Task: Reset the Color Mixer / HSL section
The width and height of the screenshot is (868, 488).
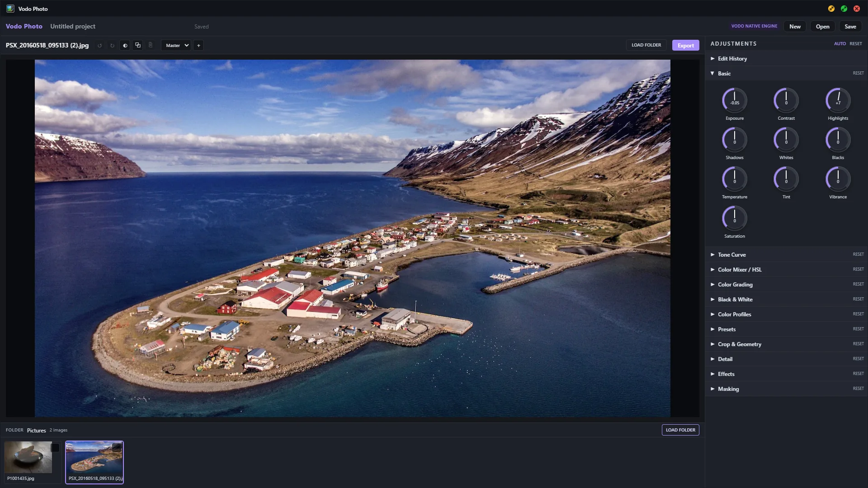Action: click(x=858, y=269)
